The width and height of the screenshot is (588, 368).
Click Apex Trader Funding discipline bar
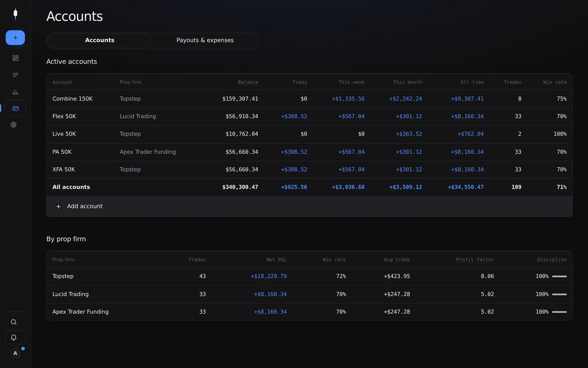(x=559, y=312)
